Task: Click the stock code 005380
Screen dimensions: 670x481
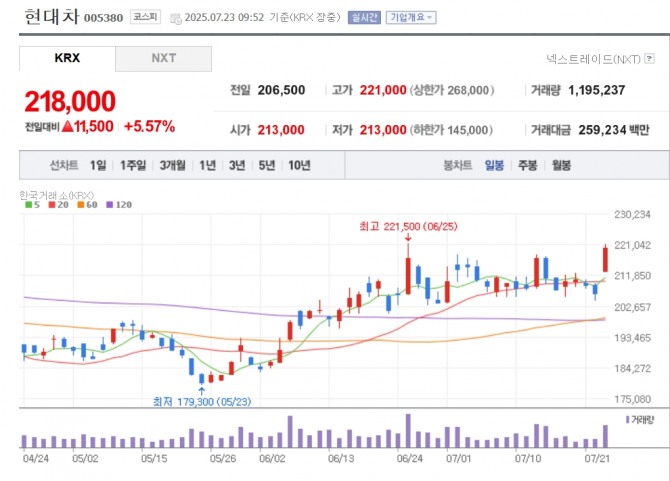Action: tap(103, 18)
